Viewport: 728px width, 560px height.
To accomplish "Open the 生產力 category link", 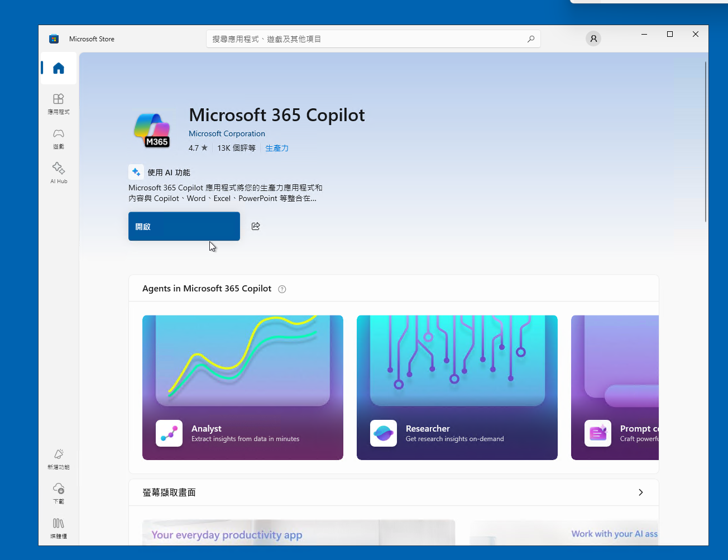I will coord(277,148).
